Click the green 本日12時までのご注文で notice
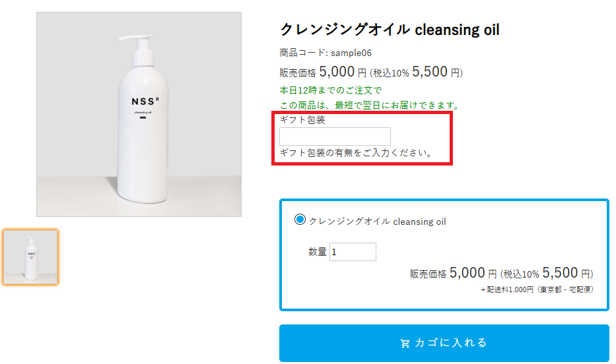This screenshot has height=364, width=616. point(331,90)
